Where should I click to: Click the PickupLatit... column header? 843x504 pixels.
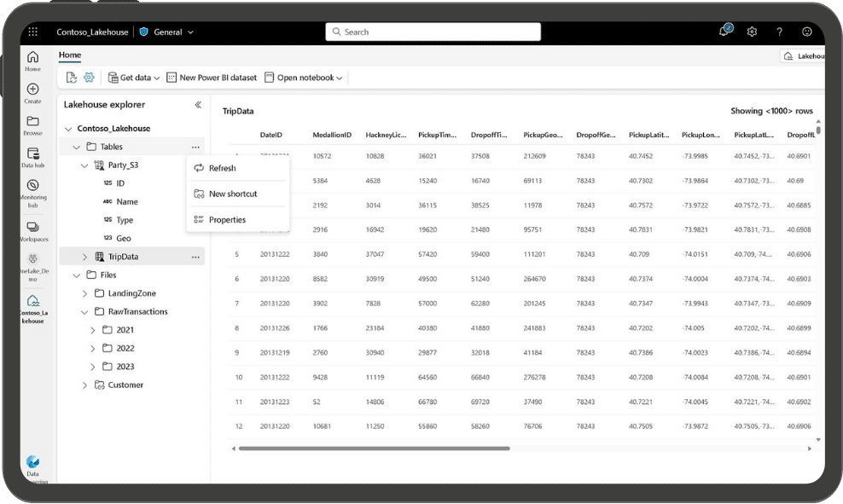point(649,135)
